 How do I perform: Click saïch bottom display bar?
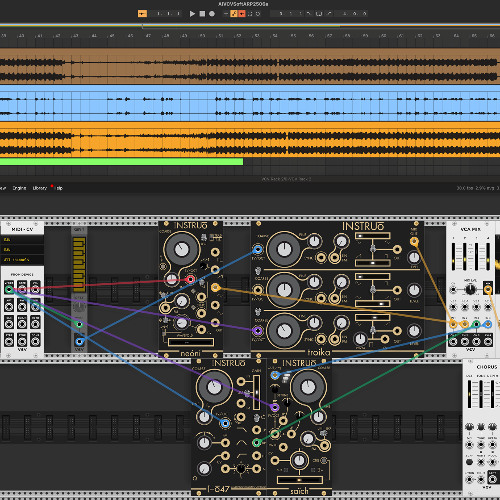pos(300,480)
